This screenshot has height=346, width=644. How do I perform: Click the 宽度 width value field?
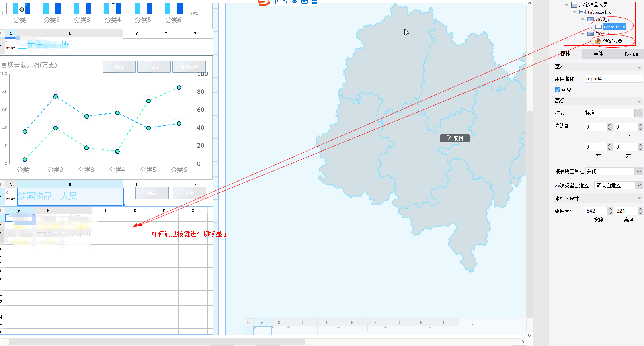(596, 211)
